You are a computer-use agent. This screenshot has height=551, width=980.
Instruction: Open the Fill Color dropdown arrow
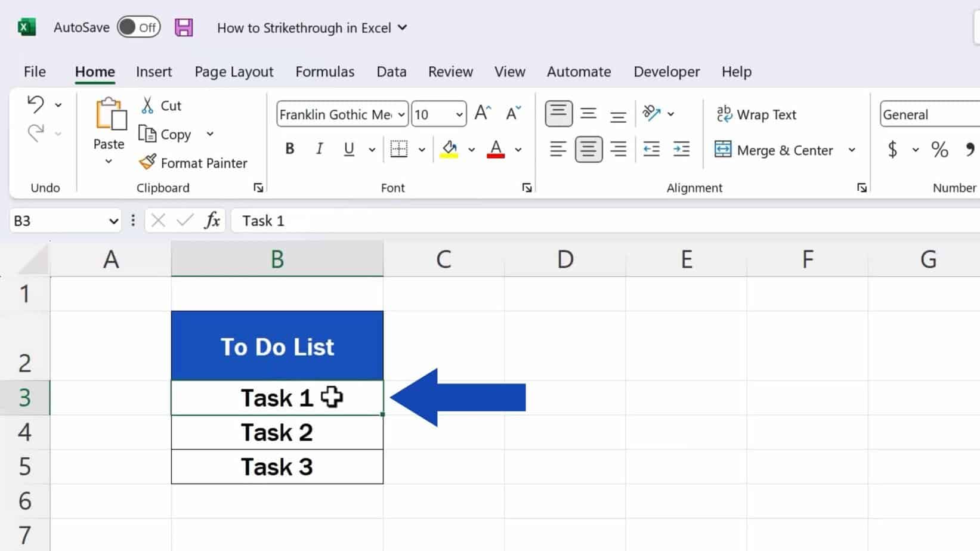(472, 150)
